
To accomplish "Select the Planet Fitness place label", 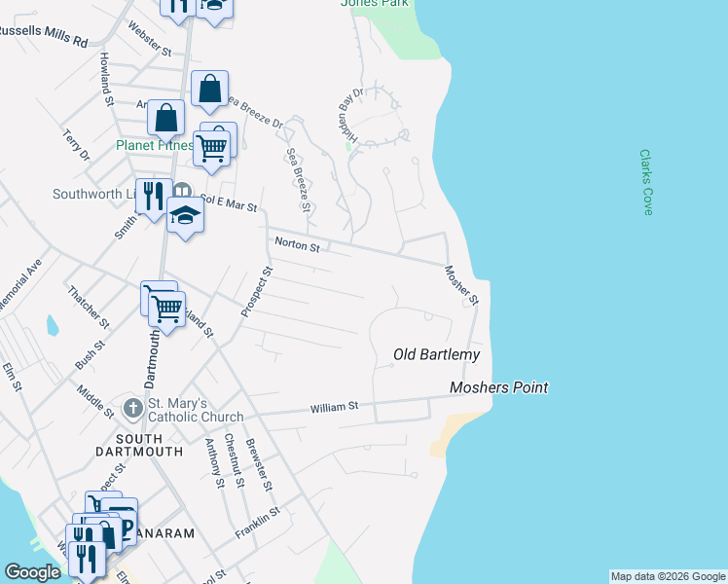I will click(x=155, y=145).
